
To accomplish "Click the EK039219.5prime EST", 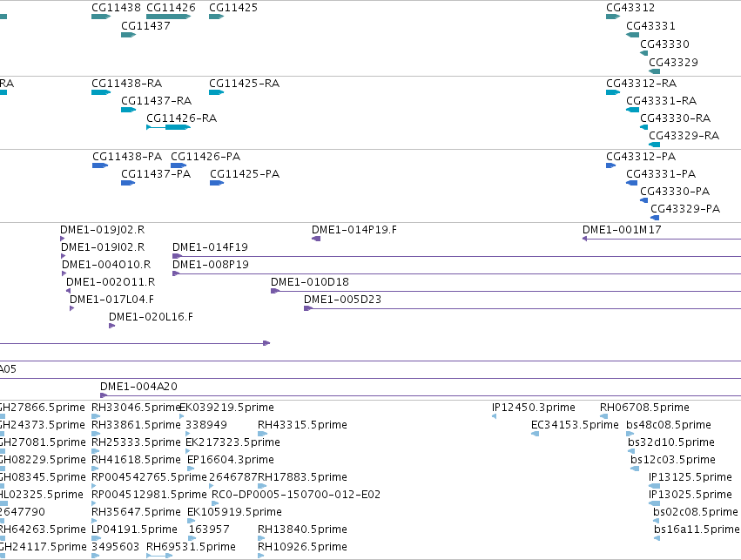I will pos(182,416).
